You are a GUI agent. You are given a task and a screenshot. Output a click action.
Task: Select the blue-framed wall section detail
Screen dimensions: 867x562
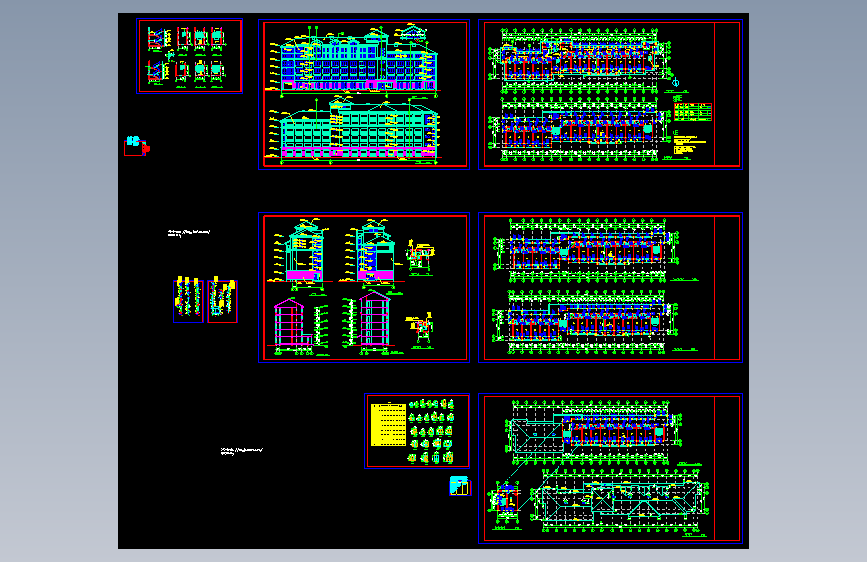click(x=189, y=300)
